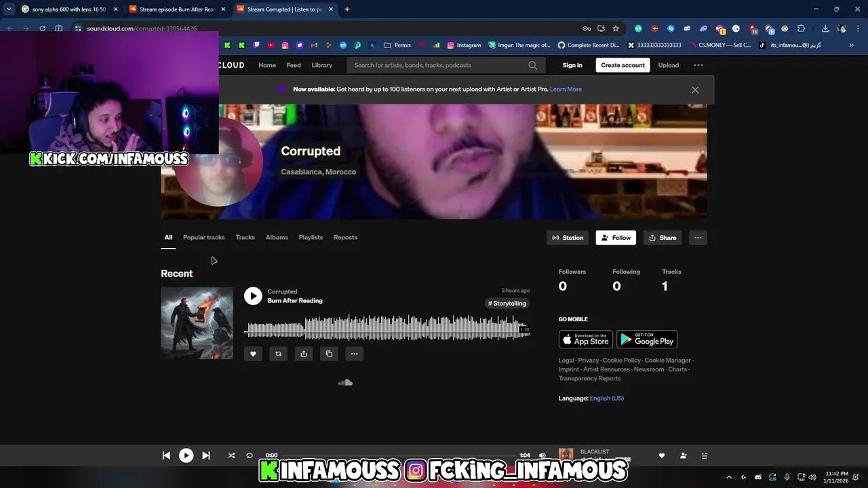Open the Reposts tab
The height and width of the screenshot is (488, 868).
(x=345, y=237)
